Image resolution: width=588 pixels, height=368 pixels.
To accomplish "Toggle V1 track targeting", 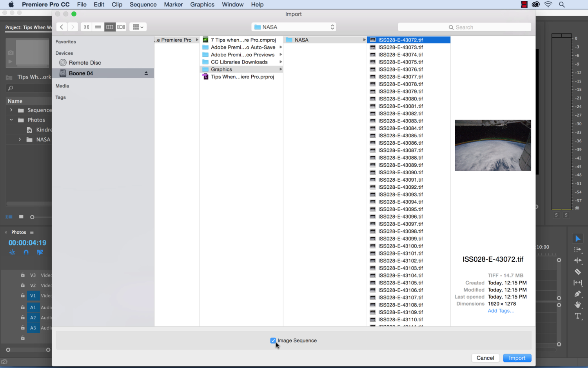I will tap(33, 295).
